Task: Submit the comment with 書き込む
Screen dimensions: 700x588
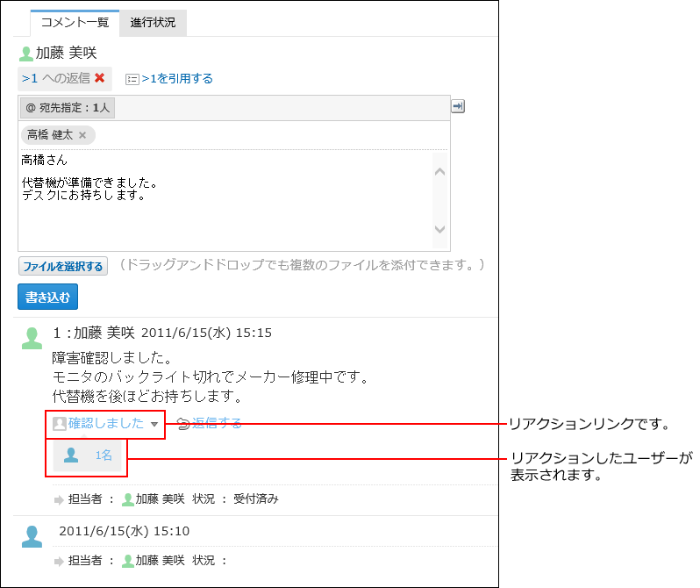Action: [x=47, y=297]
